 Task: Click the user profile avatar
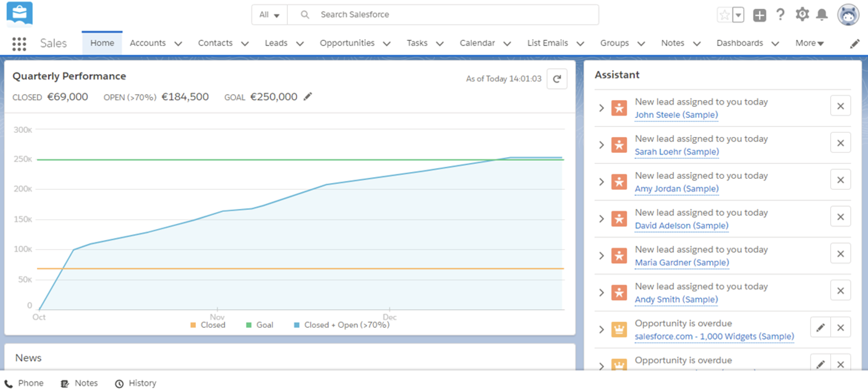coord(848,15)
